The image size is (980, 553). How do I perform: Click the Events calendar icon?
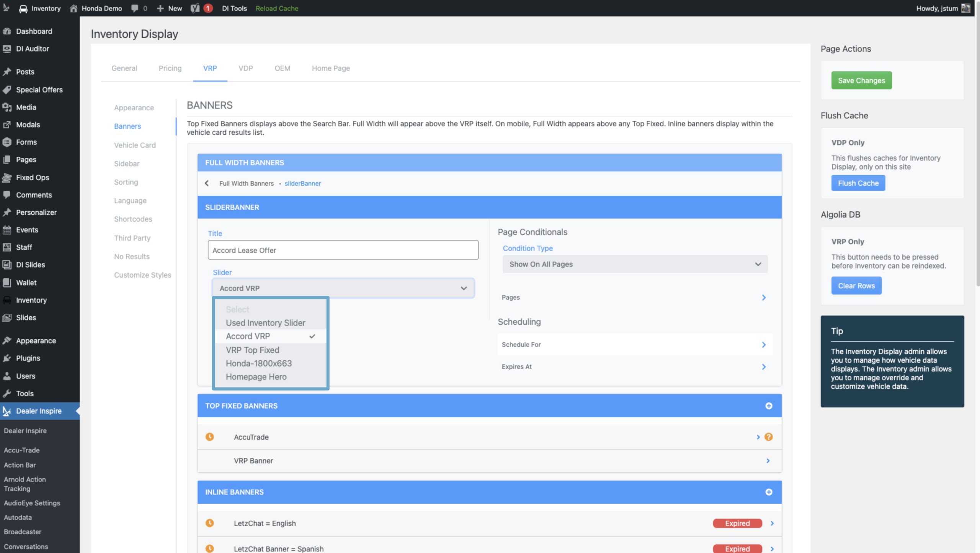[7, 230]
